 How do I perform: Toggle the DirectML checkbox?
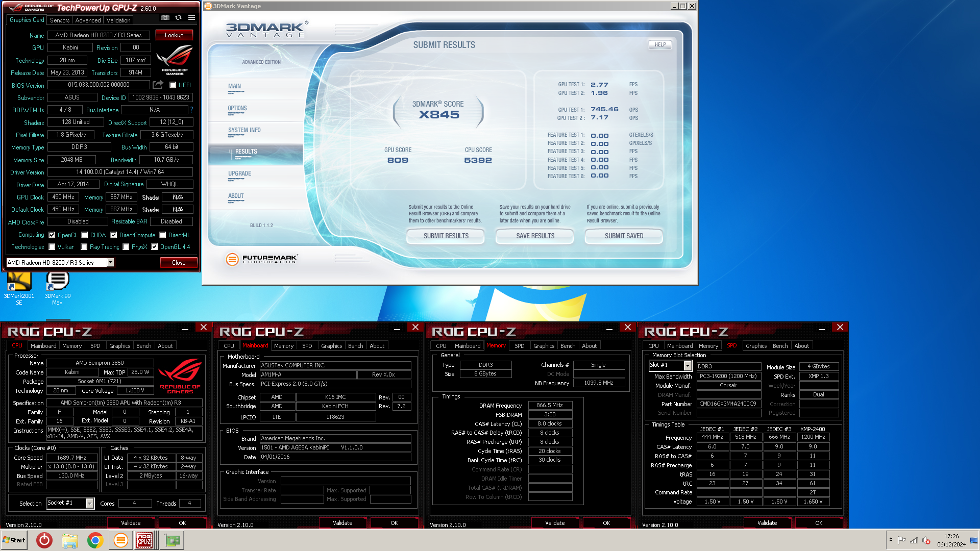(163, 235)
